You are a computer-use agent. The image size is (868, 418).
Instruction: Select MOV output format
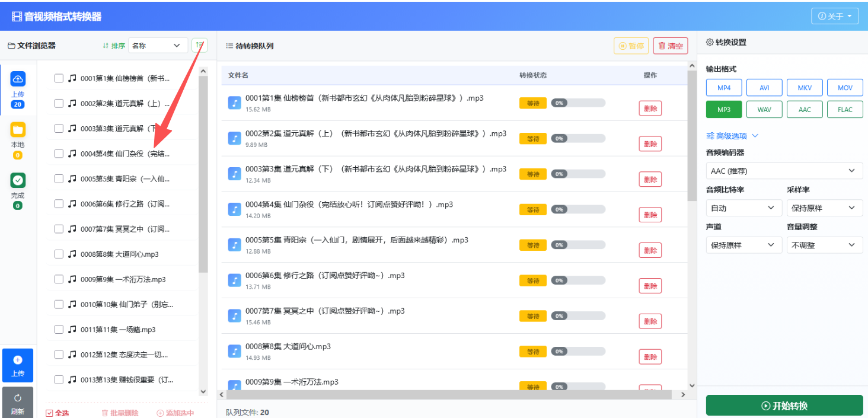[x=845, y=88]
